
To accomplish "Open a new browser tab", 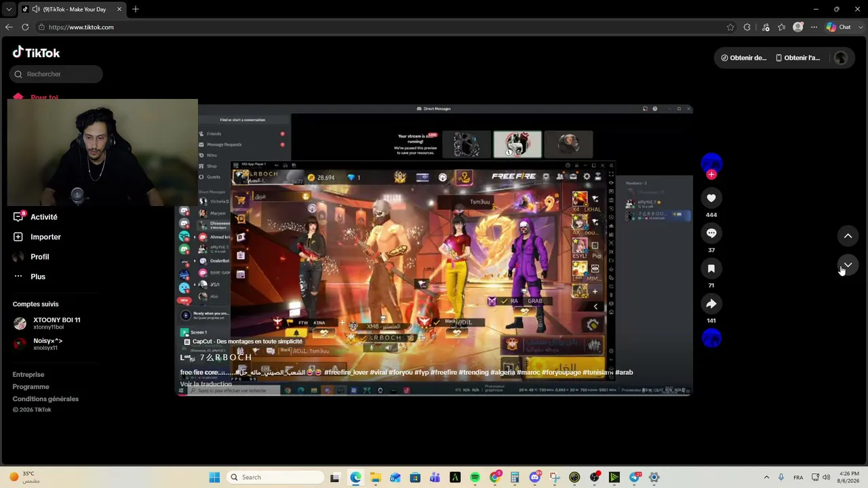I will click(x=136, y=9).
